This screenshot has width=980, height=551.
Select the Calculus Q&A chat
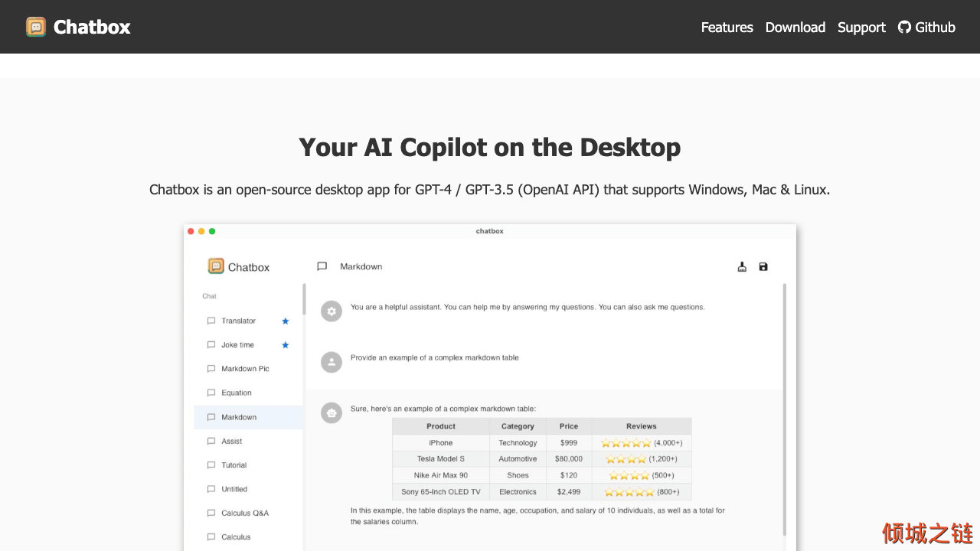pos(248,513)
